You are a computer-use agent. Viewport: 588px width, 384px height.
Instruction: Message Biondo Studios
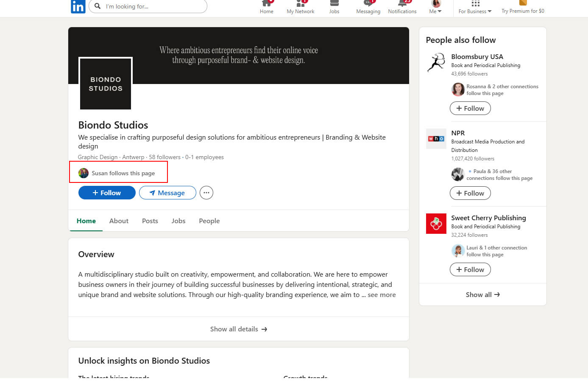click(x=167, y=193)
